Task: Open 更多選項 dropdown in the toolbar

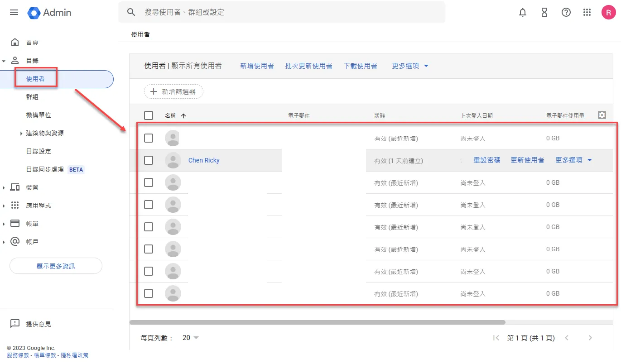Action: 410,66
